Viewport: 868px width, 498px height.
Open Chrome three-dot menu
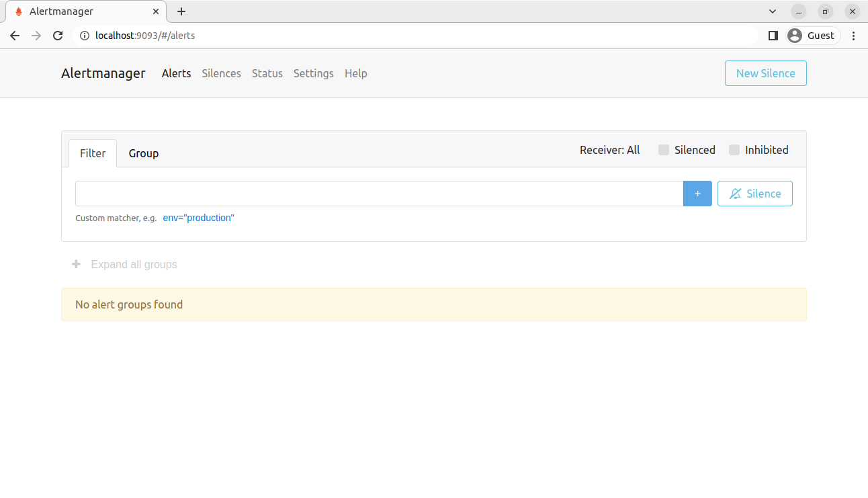[x=854, y=36]
